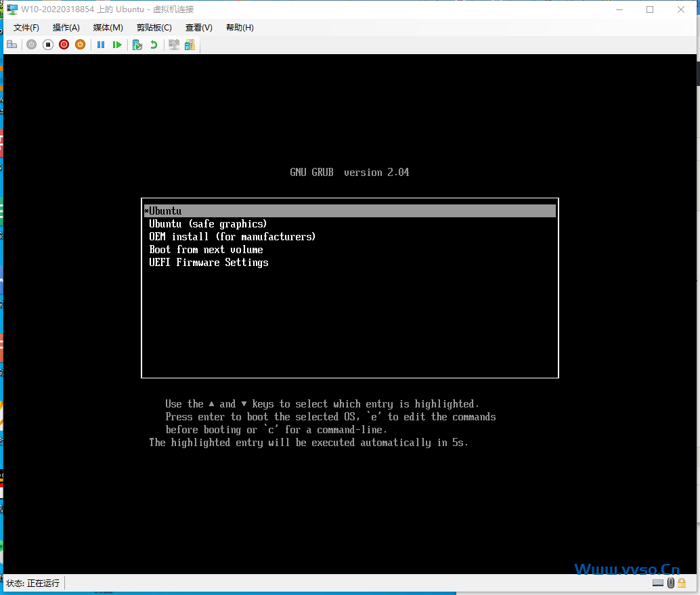This screenshot has width=700, height=595.
Task: Open the 剪贴板(C) menu
Action: coord(154,28)
